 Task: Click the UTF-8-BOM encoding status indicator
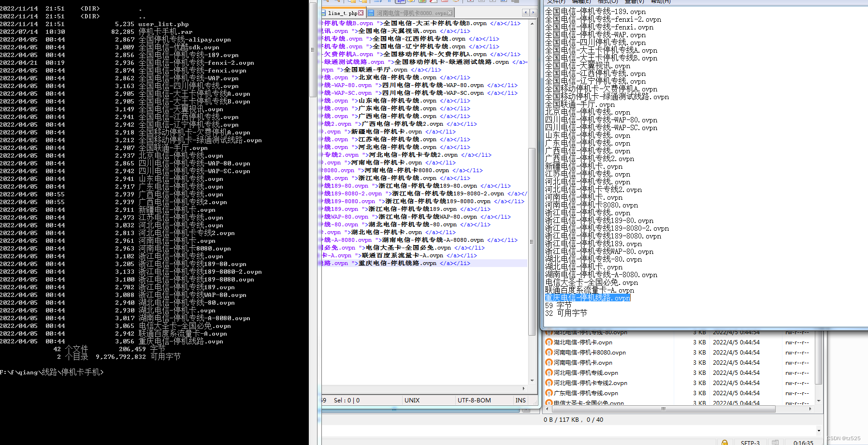point(474,400)
